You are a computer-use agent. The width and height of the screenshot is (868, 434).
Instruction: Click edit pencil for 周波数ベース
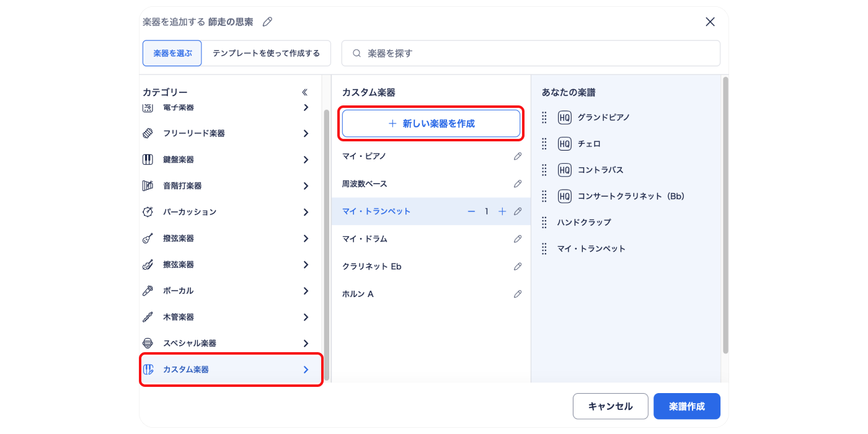(x=518, y=184)
